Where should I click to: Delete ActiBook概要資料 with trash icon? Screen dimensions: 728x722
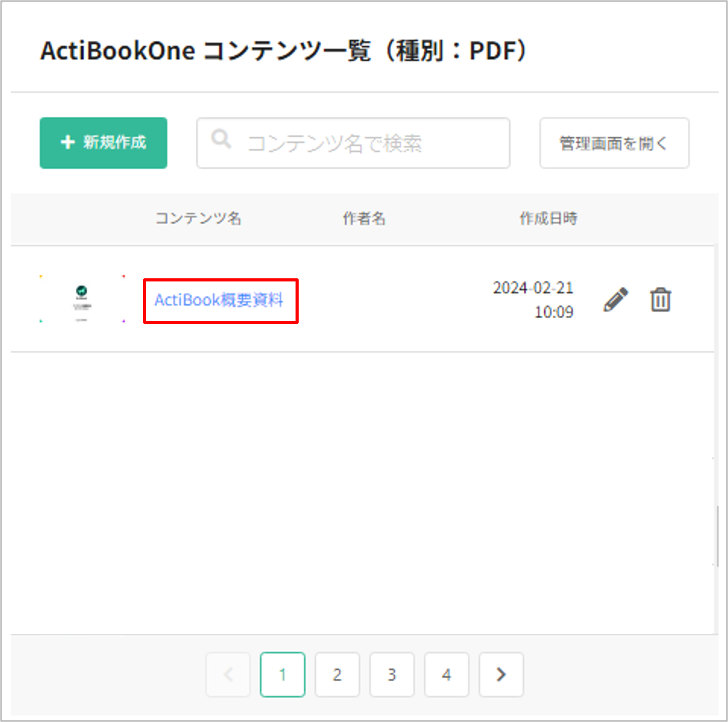[x=660, y=300]
